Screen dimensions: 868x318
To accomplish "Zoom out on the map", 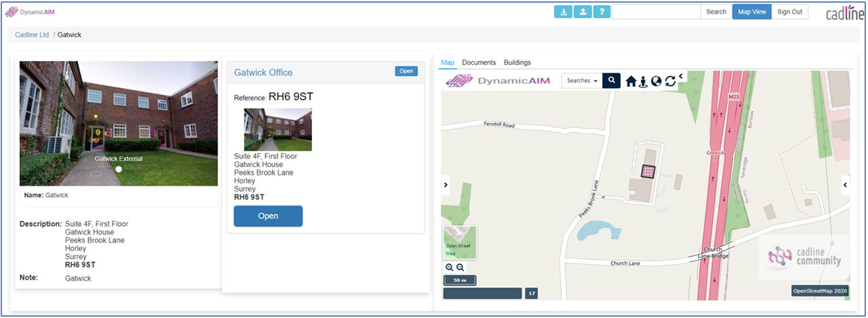I will [460, 267].
